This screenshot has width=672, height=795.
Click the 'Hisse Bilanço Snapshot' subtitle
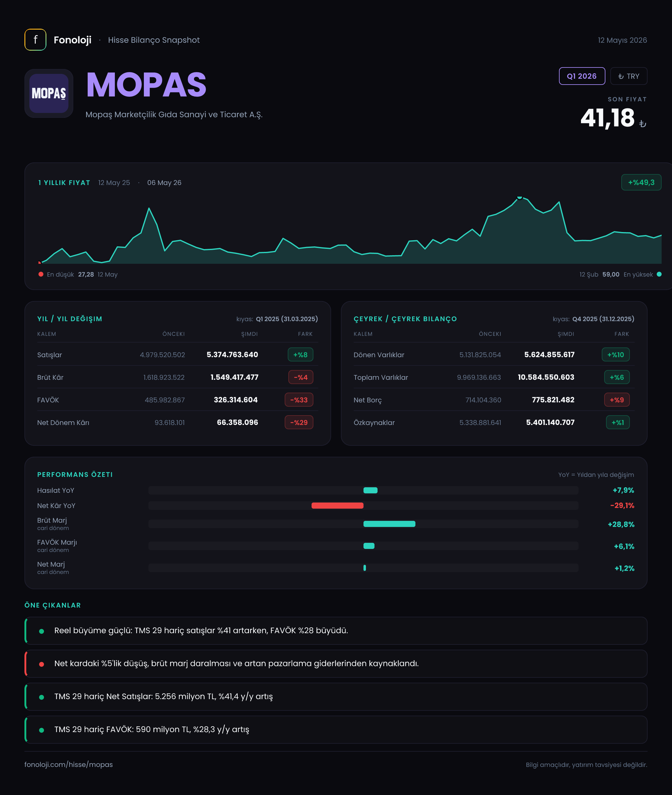tap(154, 40)
